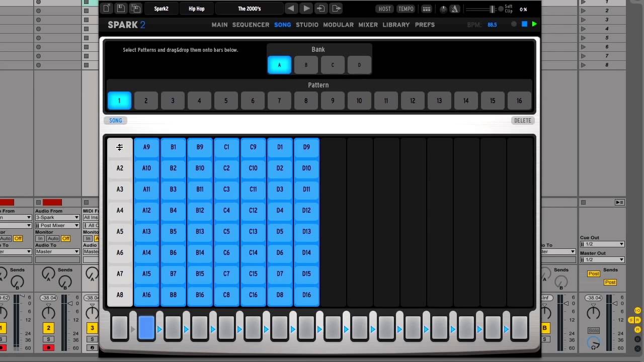
Task: Click the new project icon in Spark toolbar
Action: click(106, 8)
